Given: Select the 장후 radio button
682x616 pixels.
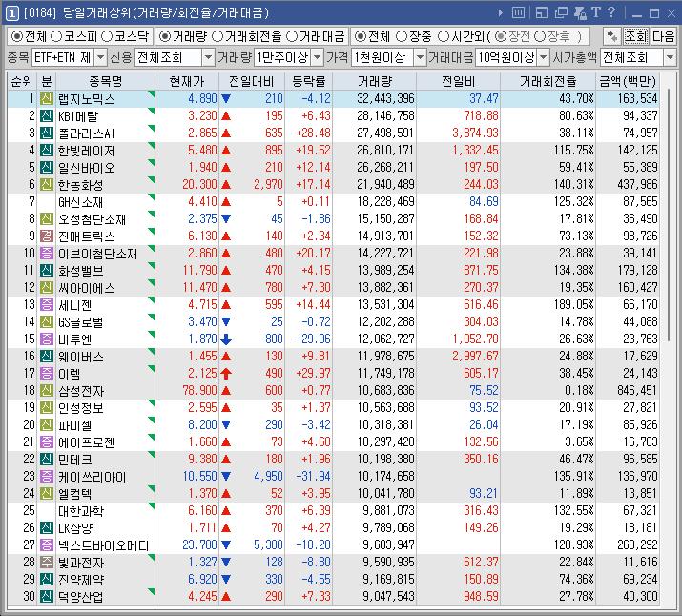Looking at the screenshot, I should coord(540,36).
